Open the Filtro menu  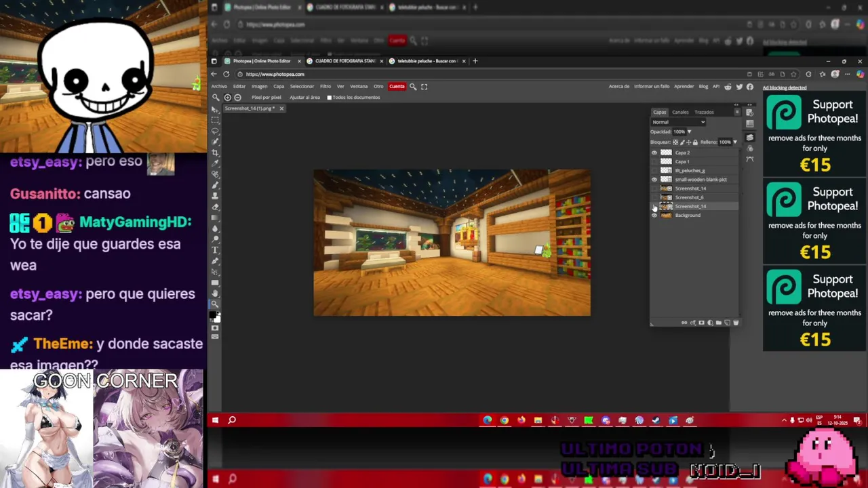tap(325, 86)
